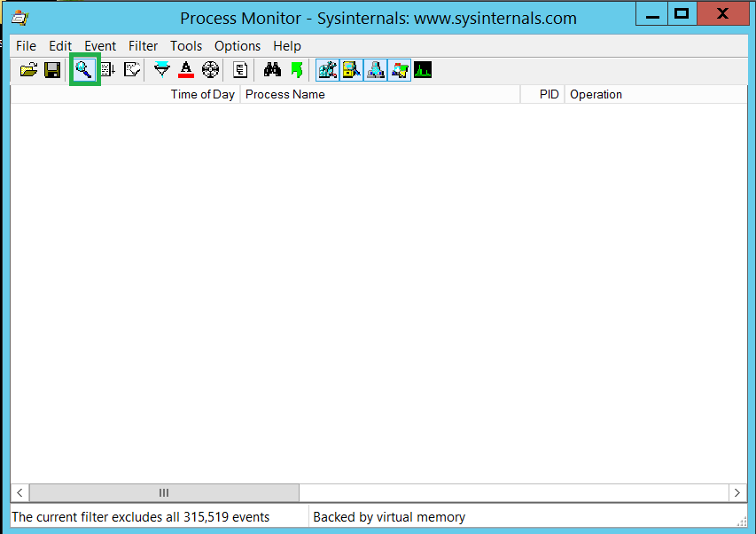Screen dimensions: 756x534
Task: Find text using the binoculars icon
Action: pos(272,70)
